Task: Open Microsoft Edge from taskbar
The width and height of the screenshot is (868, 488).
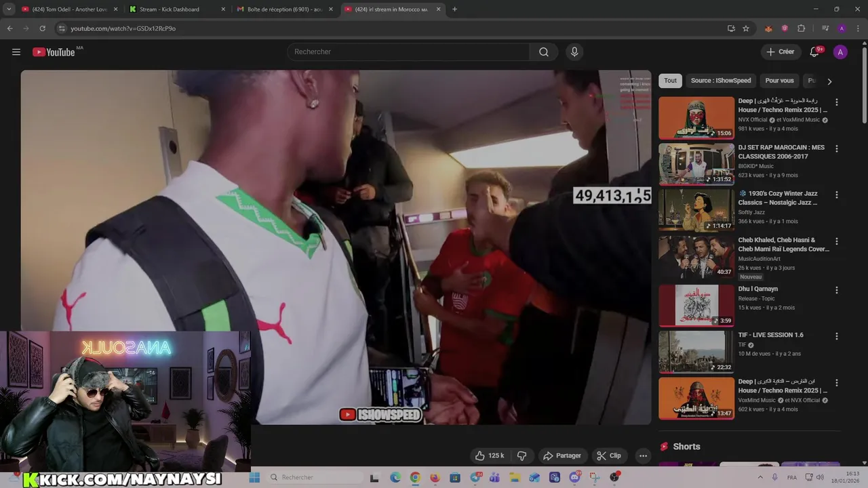Action: pos(395,477)
